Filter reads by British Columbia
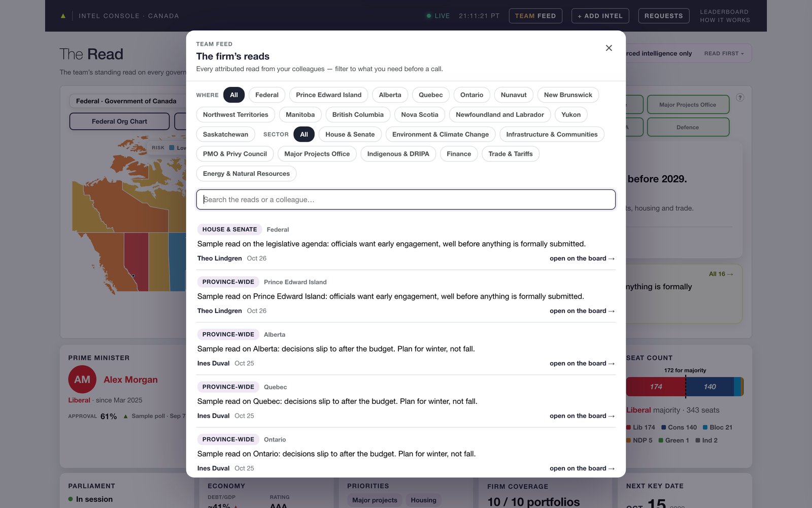Screen dimensions: 812x508 click(x=358, y=115)
